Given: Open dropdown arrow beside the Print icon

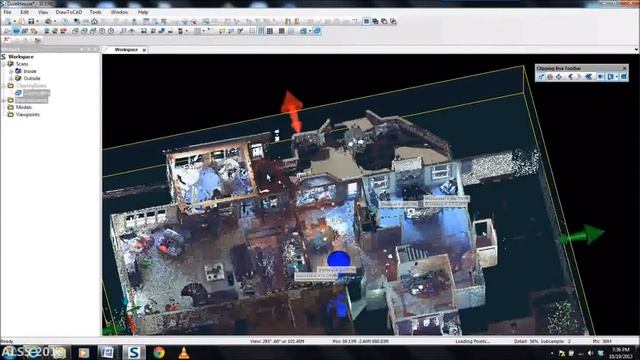Looking at the screenshot, I should coord(55,21).
